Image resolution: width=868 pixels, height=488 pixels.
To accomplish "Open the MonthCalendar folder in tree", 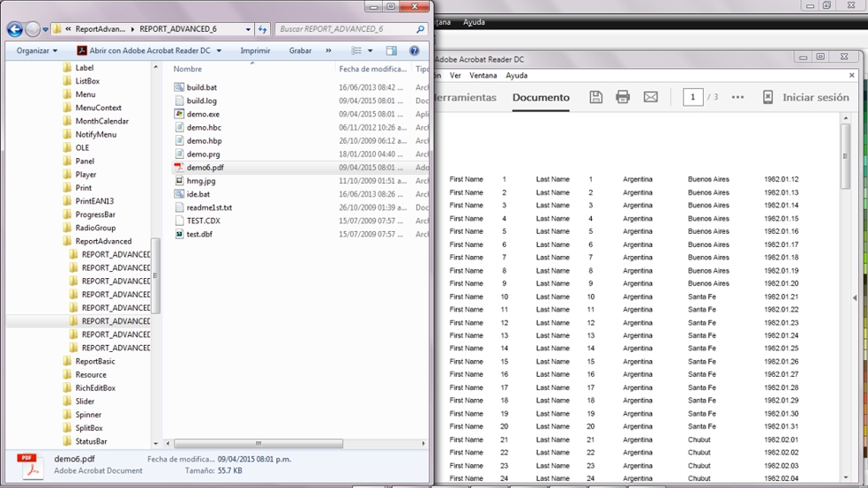I will 101,121.
